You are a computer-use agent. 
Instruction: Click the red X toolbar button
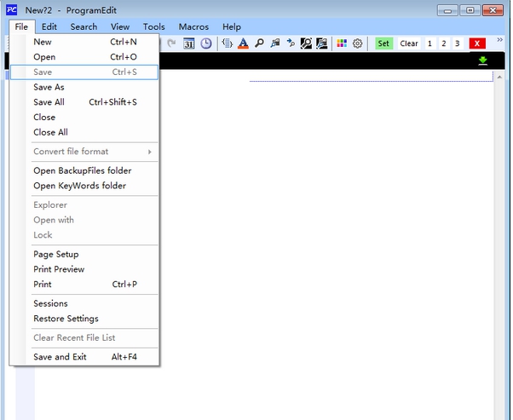tap(477, 43)
